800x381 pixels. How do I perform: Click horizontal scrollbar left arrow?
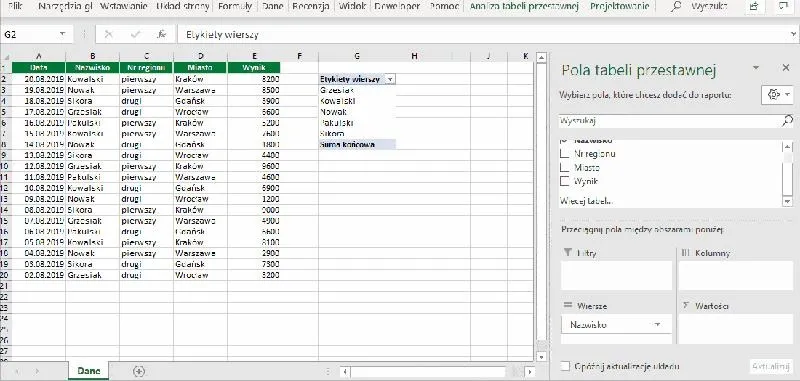345,371
